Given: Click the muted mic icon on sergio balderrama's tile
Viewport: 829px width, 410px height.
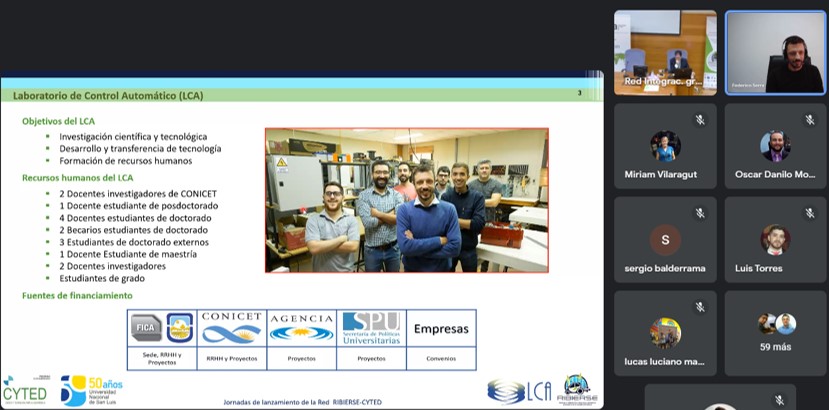Looking at the screenshot, I should [700, 213].
